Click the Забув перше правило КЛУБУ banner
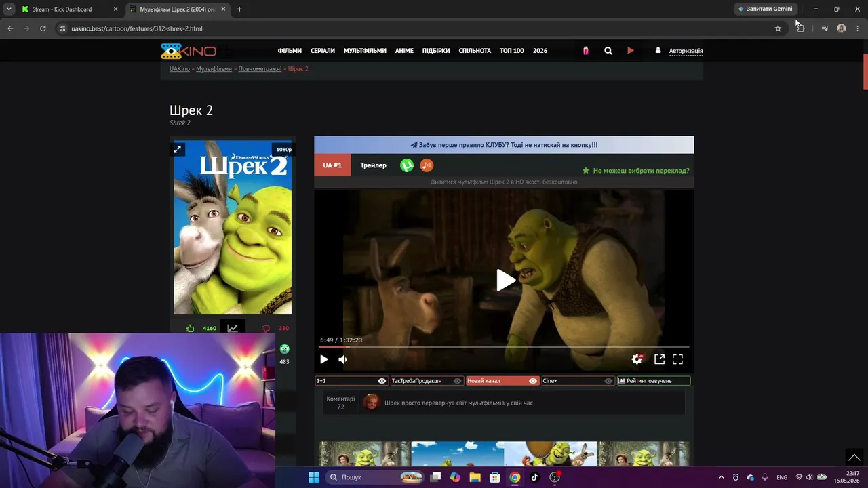The height and width of the screenshot is (488, 868). 504,145
